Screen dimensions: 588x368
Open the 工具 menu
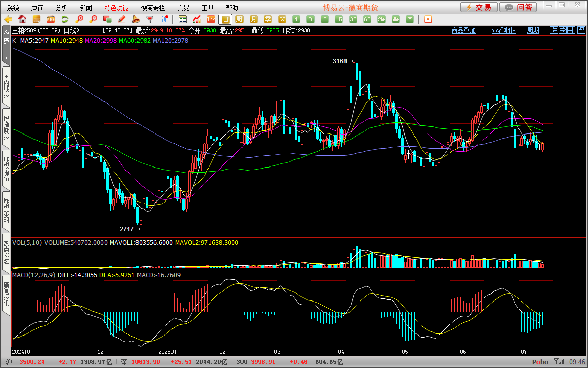(207, 8)
